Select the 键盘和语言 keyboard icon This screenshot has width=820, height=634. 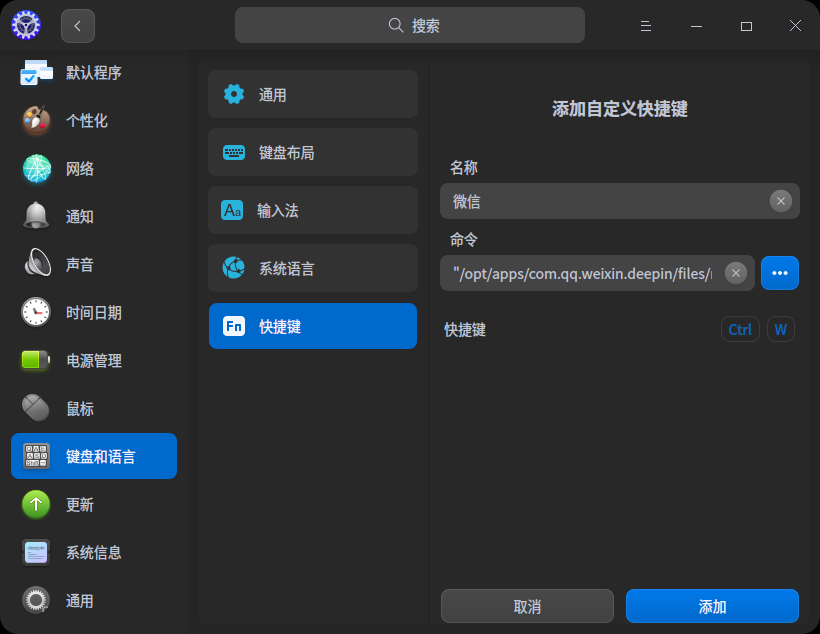pyautogui.click(x=36, y=456)
